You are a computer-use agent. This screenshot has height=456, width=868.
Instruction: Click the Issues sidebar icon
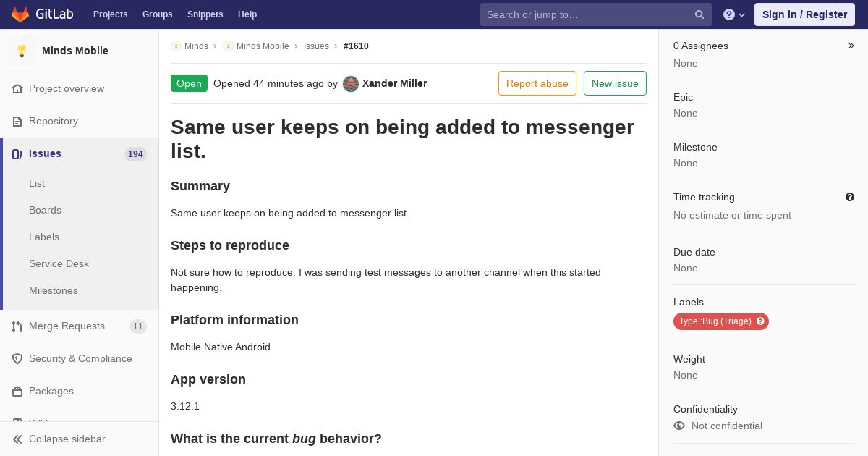tap(17, 153)
